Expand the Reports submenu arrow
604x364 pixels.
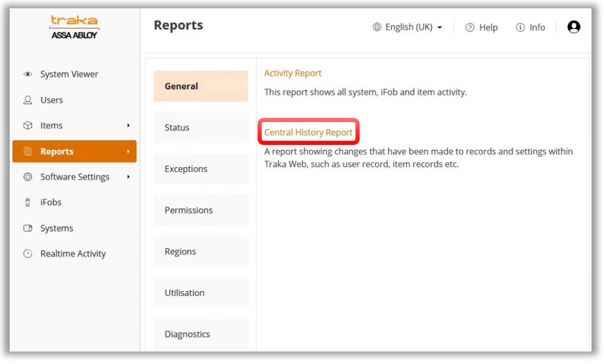point(128,151)
